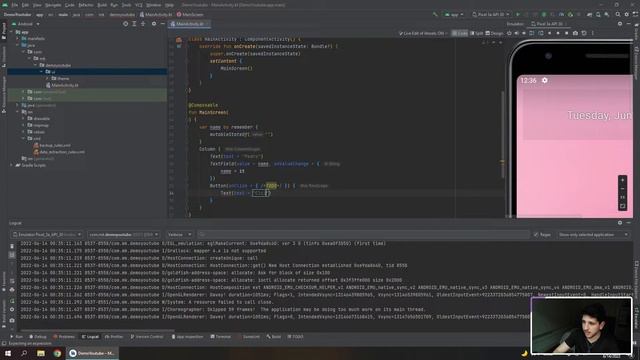Open the Problems tool window button
Screen dimensions: 640x360
pos(64,337)
